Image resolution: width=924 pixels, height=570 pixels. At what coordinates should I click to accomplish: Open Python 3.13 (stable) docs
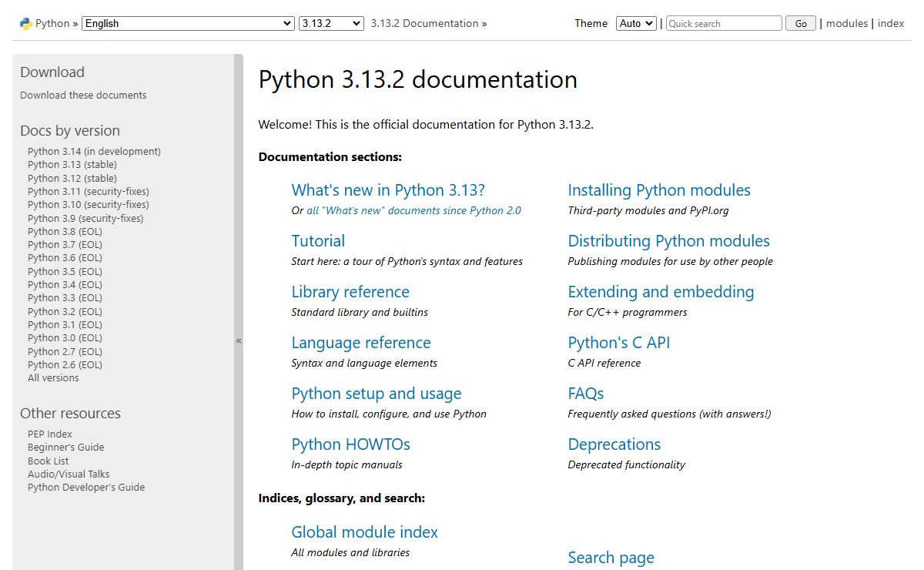(x=72, y=165)
